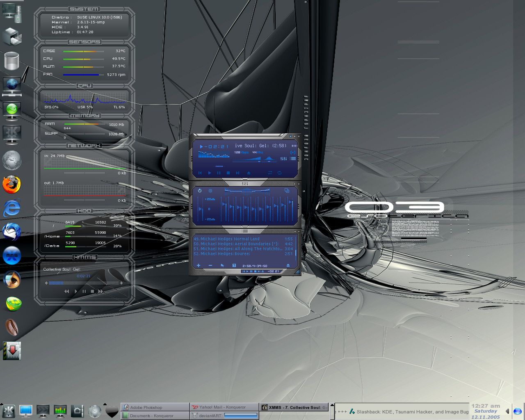Stop in the desktop XMMS widget
525x420 pixels.
[x=92, y=291]
